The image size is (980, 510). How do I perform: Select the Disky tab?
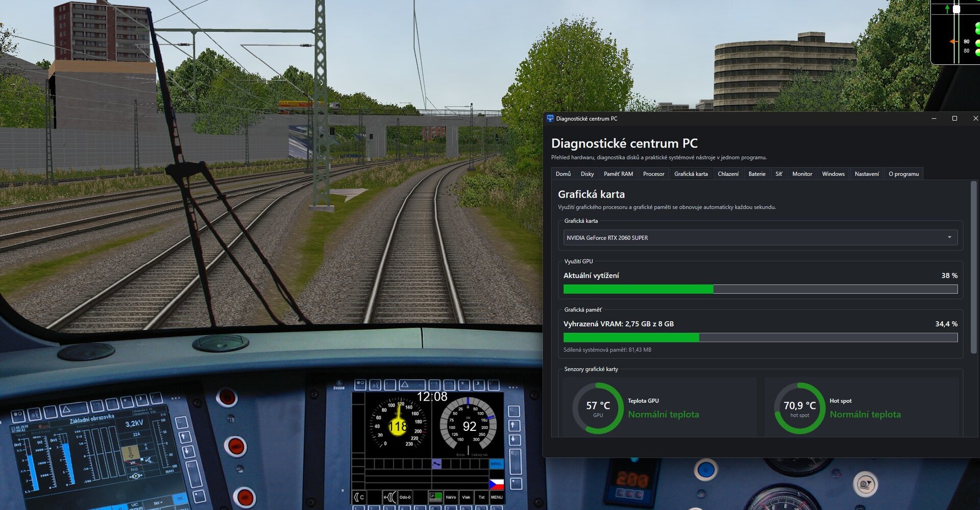click(587, 174)
